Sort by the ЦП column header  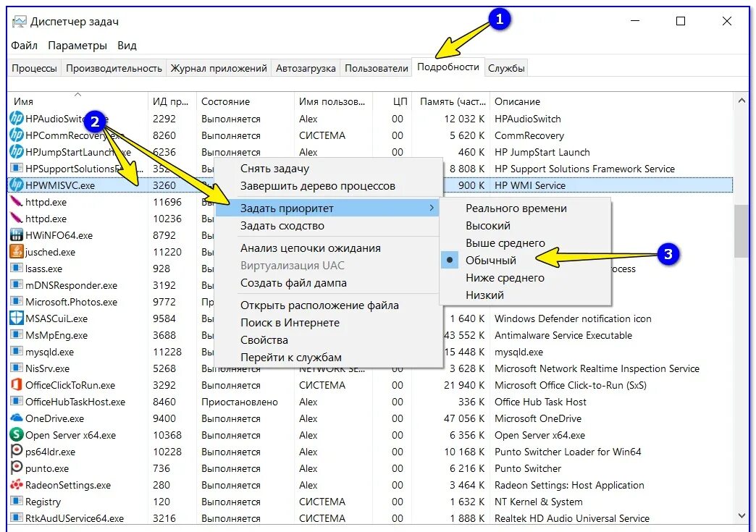tap(392, 101)
